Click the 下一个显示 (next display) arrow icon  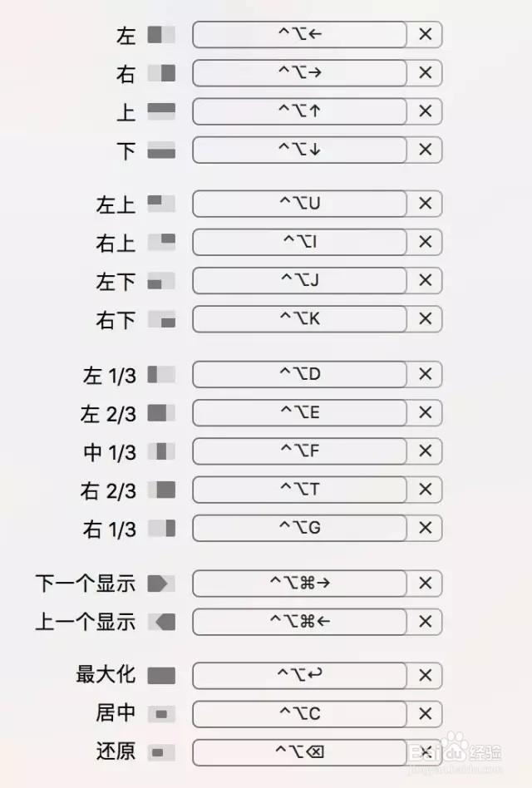pyautogui.click(x=163, y=584)
